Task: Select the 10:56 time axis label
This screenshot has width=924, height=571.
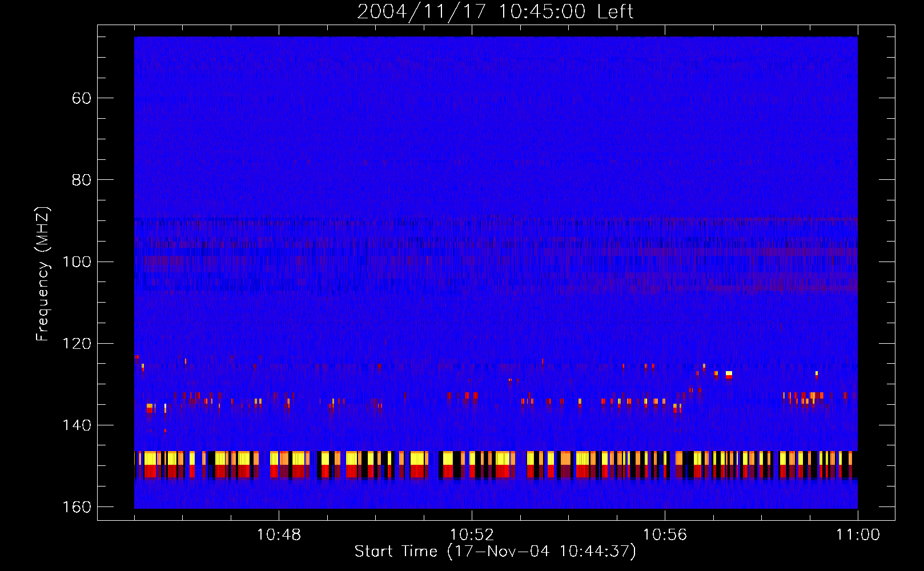Action: coord(665,535)
